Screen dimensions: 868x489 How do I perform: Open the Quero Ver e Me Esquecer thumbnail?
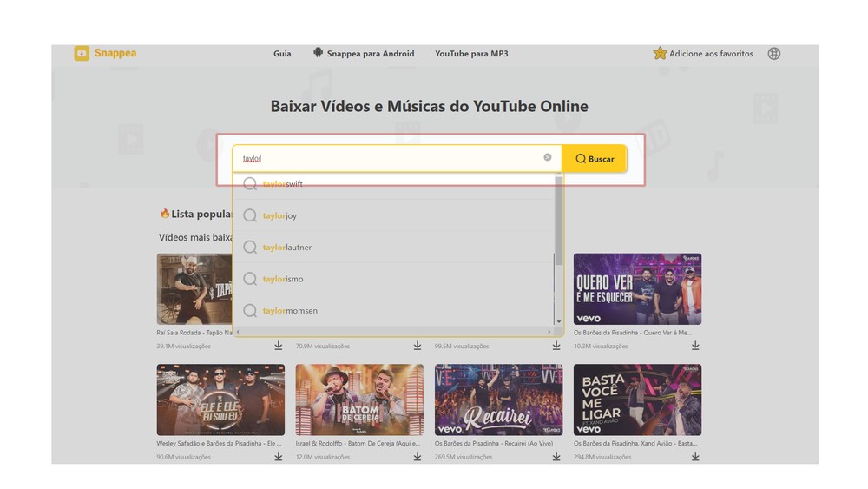[637, 288]
